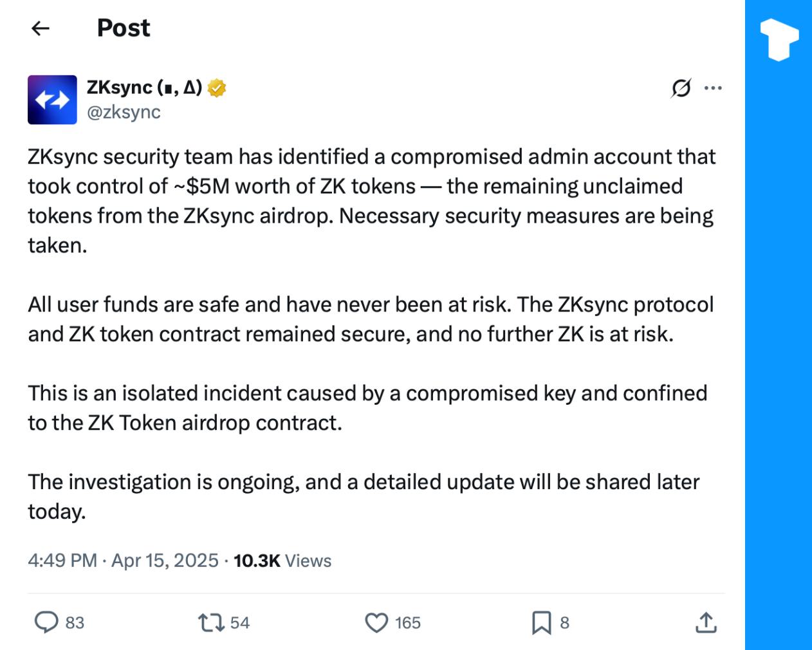Screen dimensions: 812x650
Task: Like the post with the heart icon
Action: 376,622
